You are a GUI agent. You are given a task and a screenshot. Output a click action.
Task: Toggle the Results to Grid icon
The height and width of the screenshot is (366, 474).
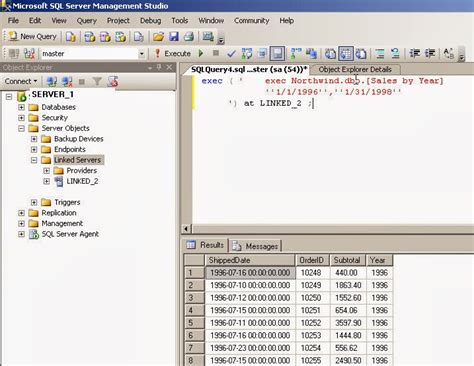pyautogui.click(x=346, y=53)
